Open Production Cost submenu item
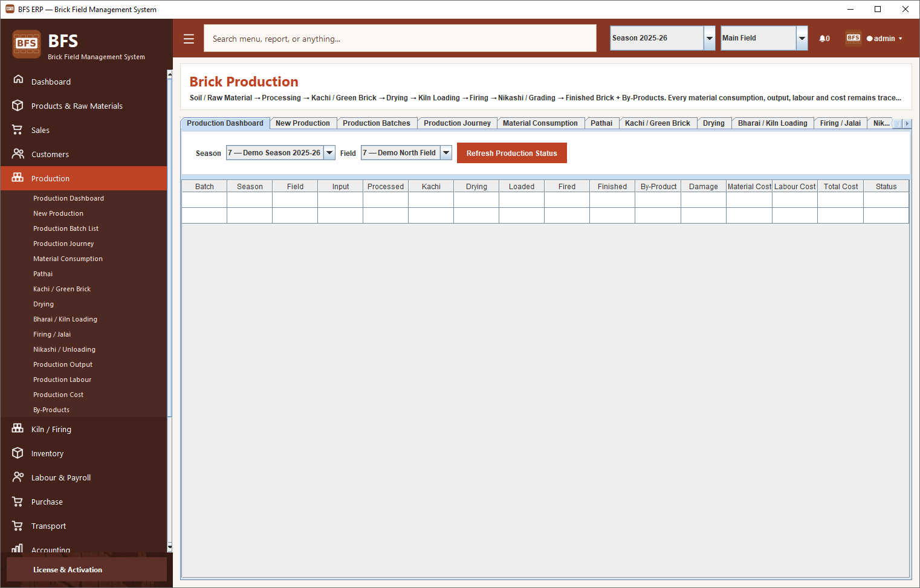This screenshot has height=588, width=920. (x=58, y=395)
